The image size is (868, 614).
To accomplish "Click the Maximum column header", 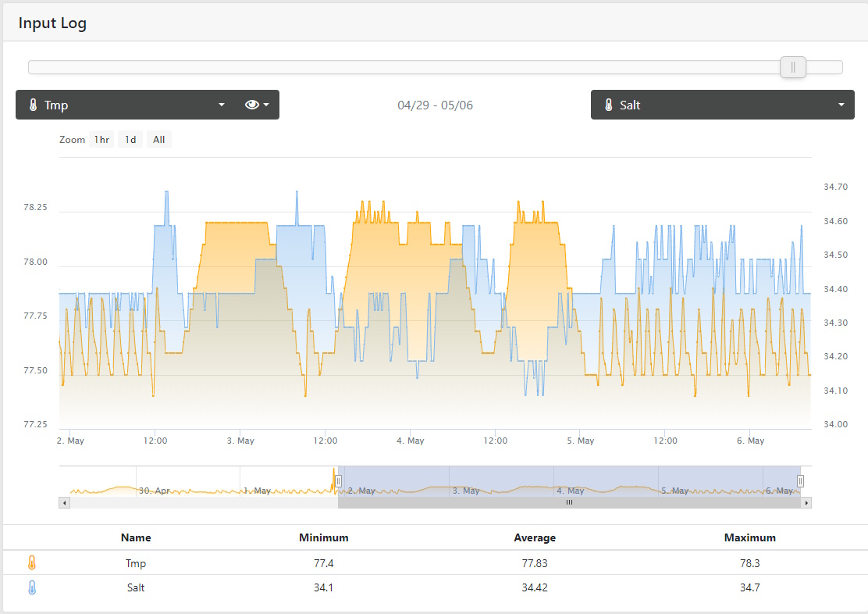I will pyautogui.click(x=749, y=537).
